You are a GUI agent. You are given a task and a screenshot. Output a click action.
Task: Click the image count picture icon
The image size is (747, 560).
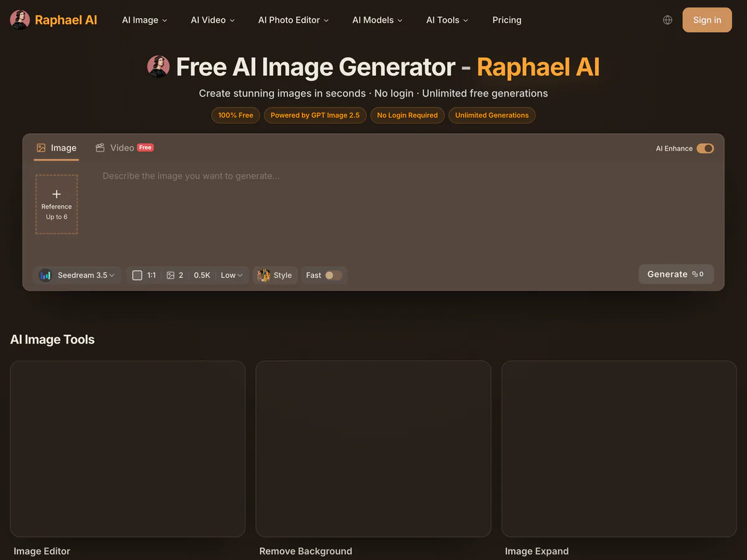click(171, 275)
